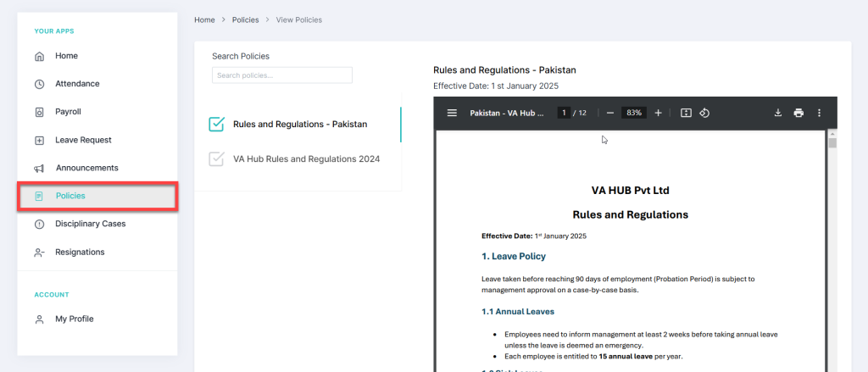This screenshot has height=372, width=868.
Task: Toggle checkbox beside Rules and Regulations - Pakistan
Action: [x=216, y=124]
